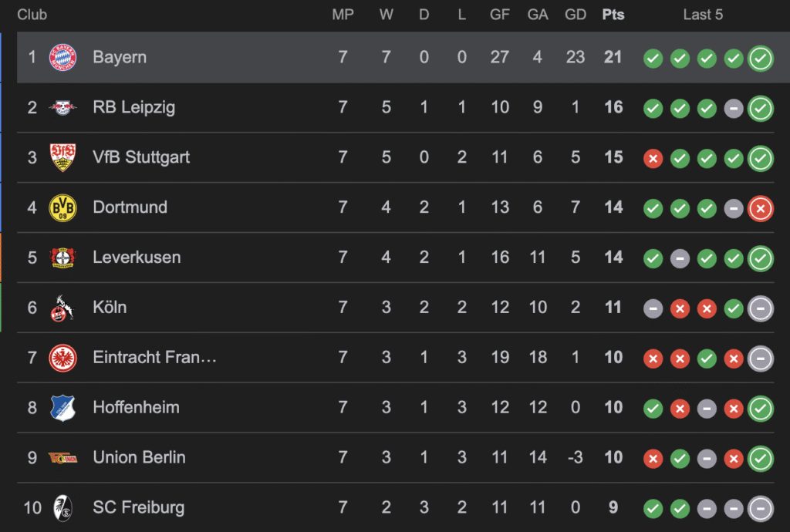
Task: Select the SC Freiburg crest icon
Action: [62, 507]
